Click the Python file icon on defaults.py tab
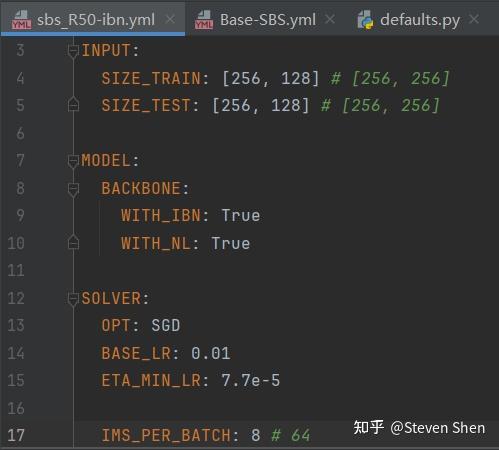The image size is (499, 450). click(x=365, y=20)
